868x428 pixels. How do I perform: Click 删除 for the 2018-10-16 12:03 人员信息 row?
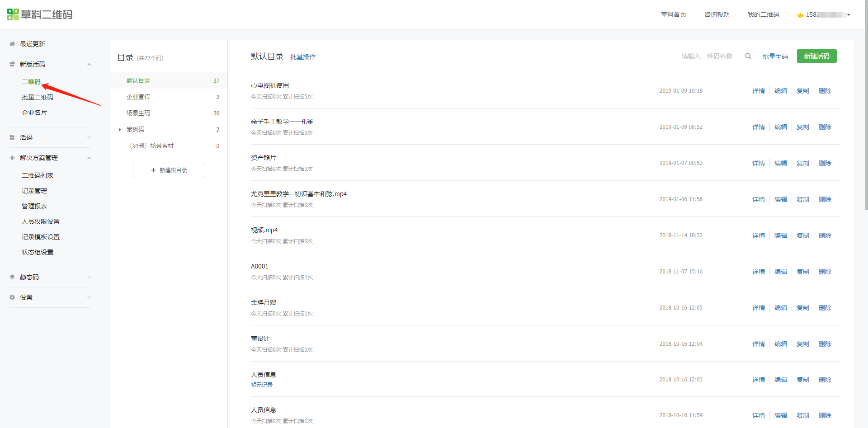point(825,380)
